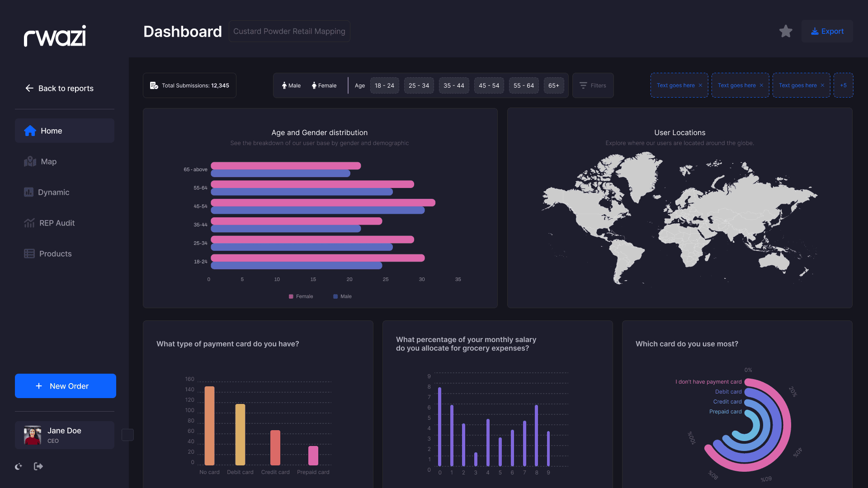The width and height of the screenshot is (868, 488).
Task: Click the logout icon
Action: (38, 466)
